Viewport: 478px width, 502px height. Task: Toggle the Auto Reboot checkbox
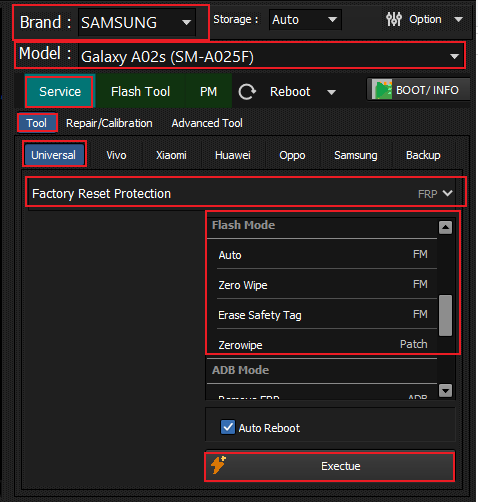[228, 427]
